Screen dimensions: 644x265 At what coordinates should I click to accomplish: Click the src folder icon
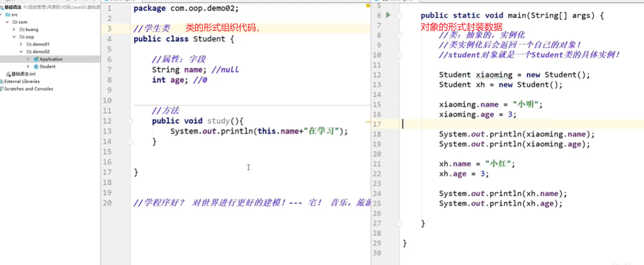(8, 15)
